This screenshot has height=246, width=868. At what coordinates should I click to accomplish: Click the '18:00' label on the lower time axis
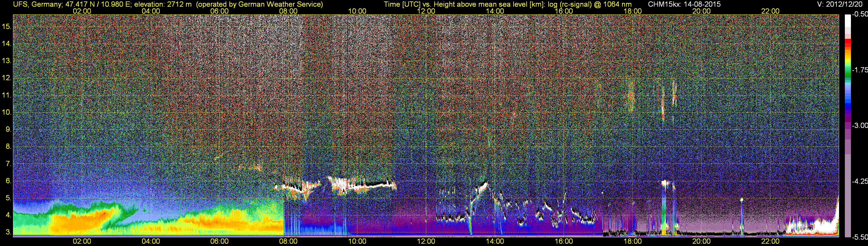[x=632, y=241]
